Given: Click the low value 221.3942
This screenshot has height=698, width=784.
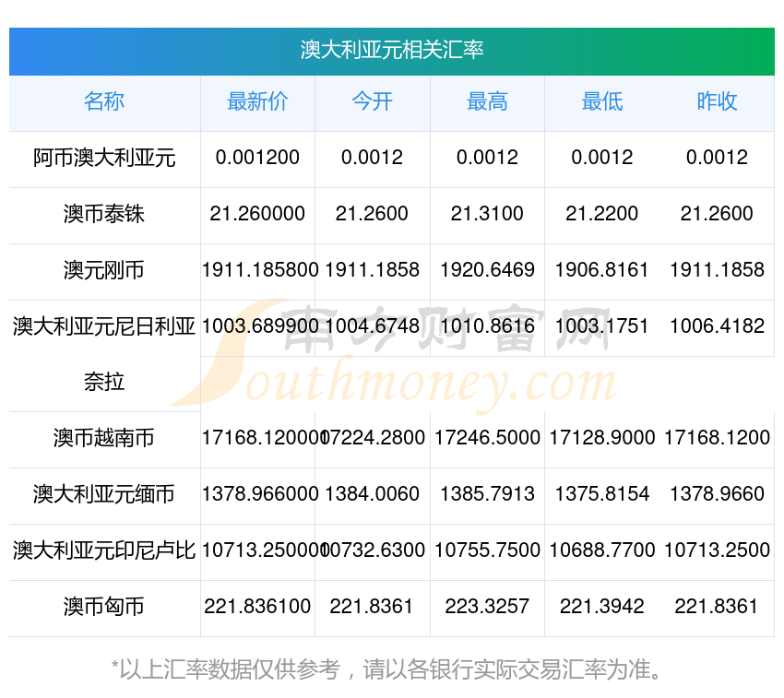Looking at the screenshot, I should [x=602, y=607].
